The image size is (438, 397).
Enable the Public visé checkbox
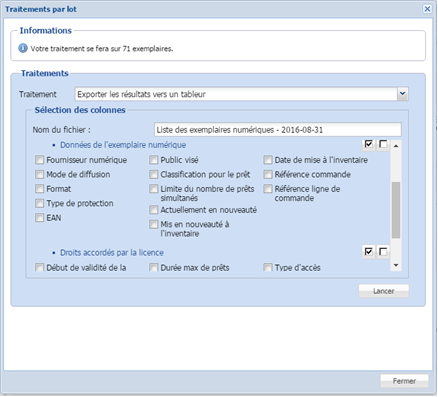pyautogui.click(x=154, y=160)
